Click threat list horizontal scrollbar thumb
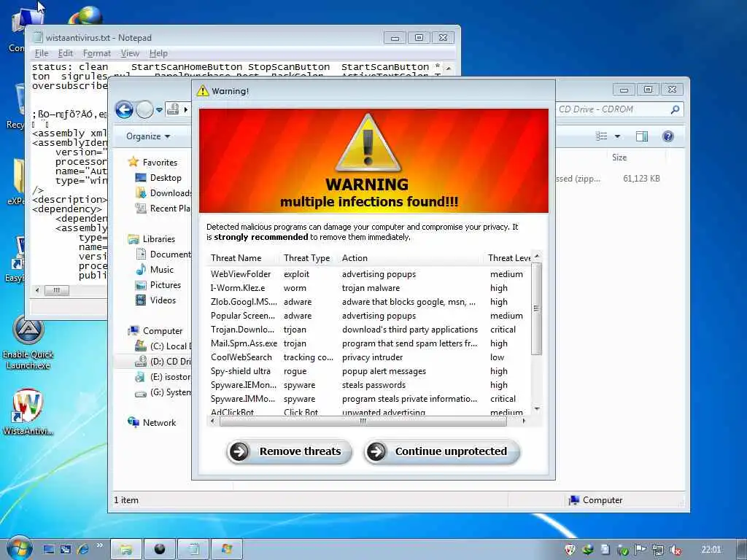The image size is (747, 560). point(363,421)
